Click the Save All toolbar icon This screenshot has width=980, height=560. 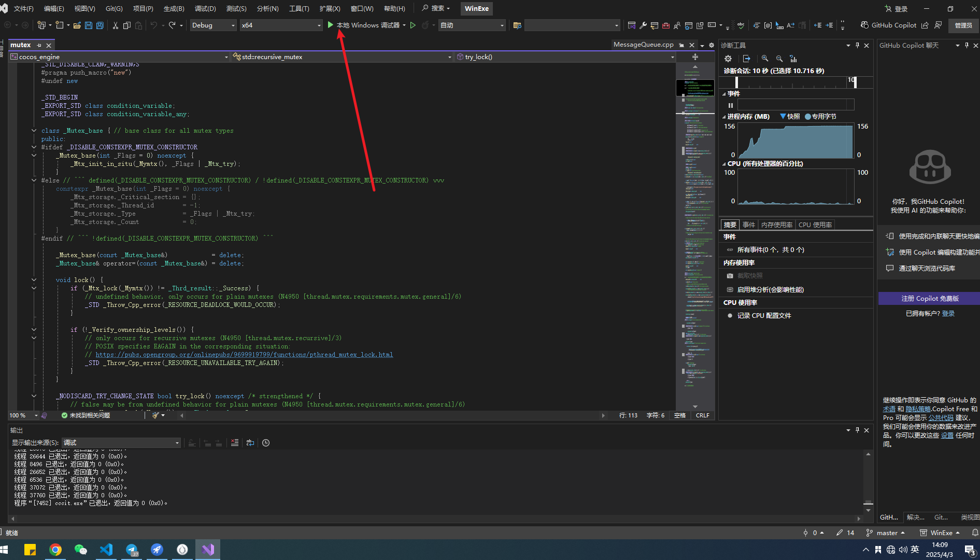(100, 25)
